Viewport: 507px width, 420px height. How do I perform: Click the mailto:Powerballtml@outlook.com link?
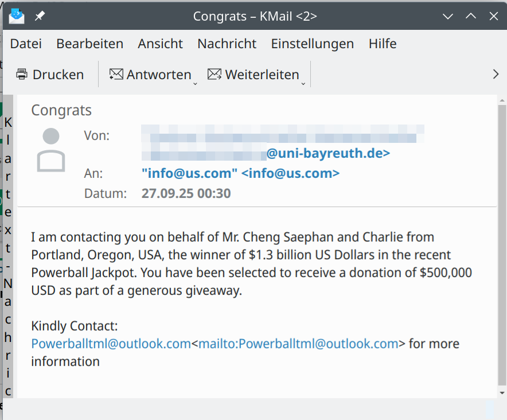click(x=298, y=344)
